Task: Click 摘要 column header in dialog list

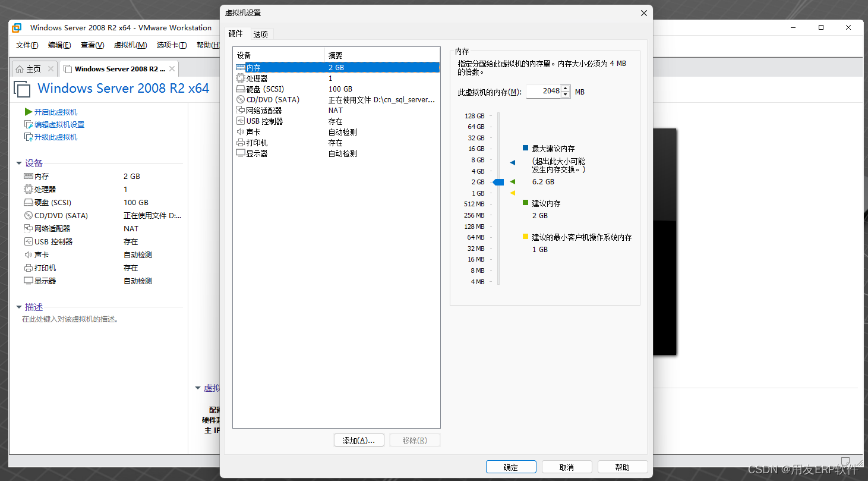Action: [x=382, y=55]
